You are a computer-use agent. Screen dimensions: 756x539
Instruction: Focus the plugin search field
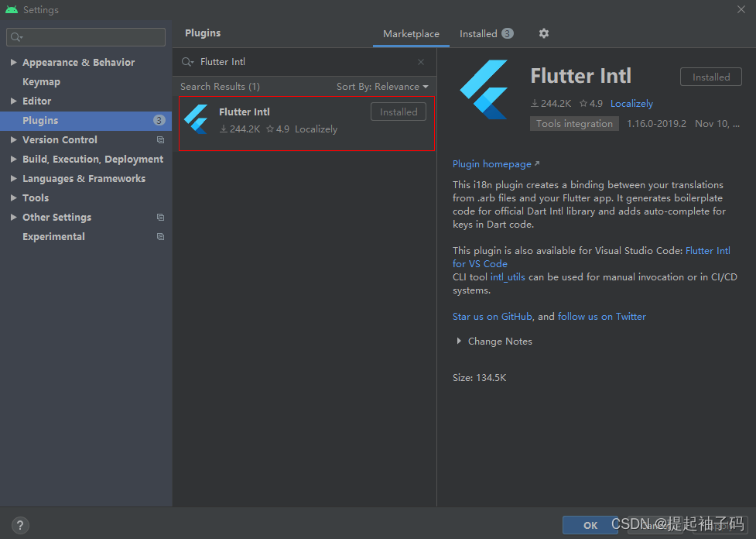(x=305, y=62)
